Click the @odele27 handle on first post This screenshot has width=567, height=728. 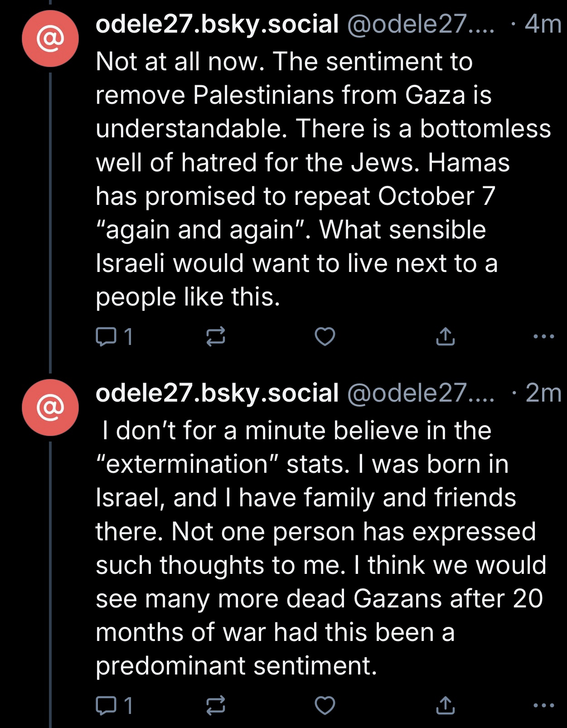click(x=421, y=24)
